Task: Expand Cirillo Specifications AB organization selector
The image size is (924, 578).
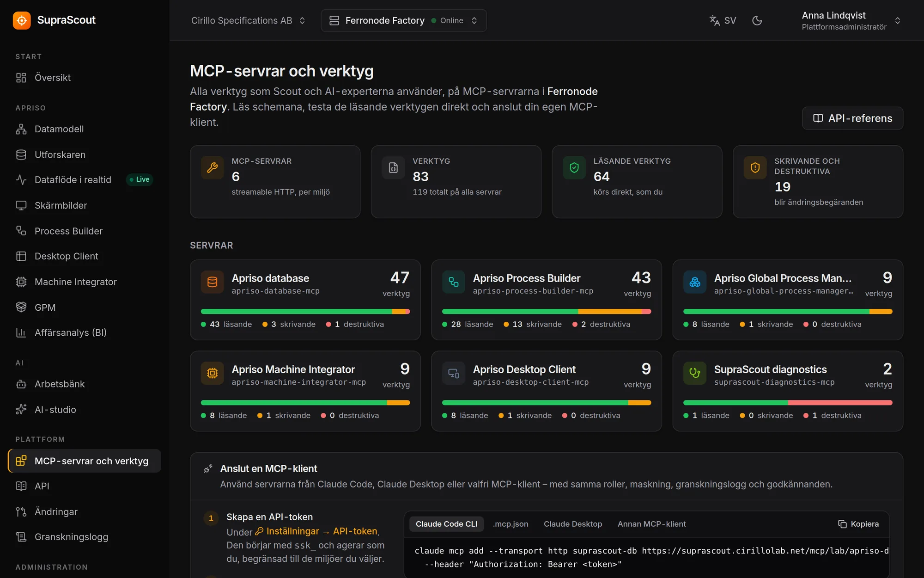Action: pos(249,20)
